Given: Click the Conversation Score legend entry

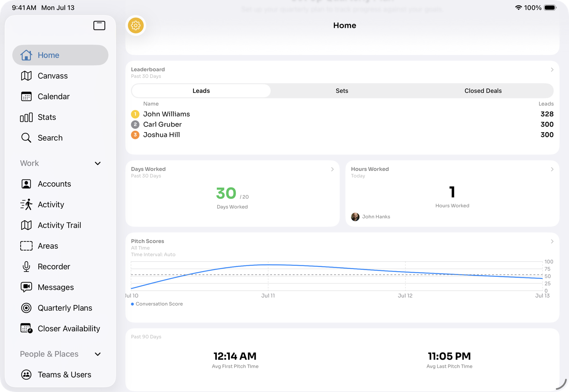Looking at the screenshot, I should point(157,304).
